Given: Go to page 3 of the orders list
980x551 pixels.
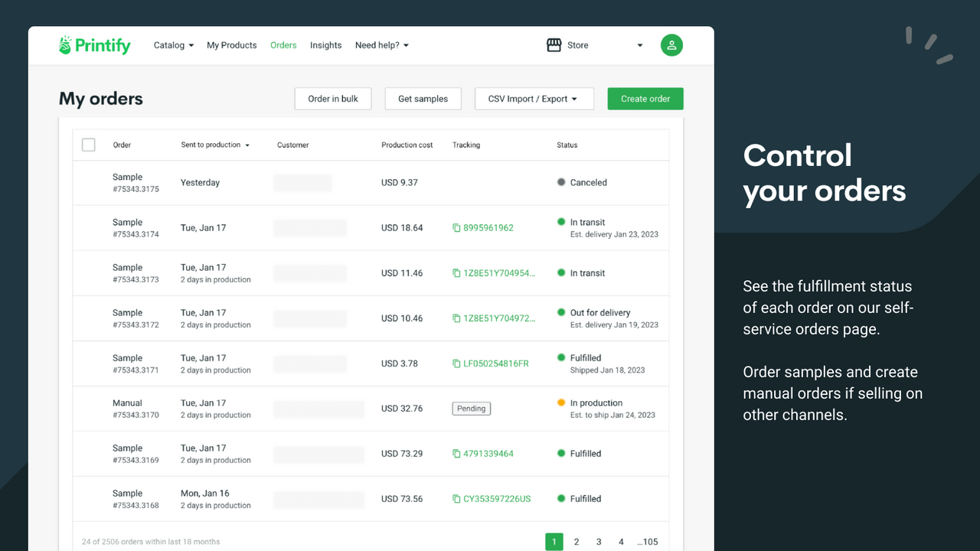Looking at the screenshot, I should [599, 541].
